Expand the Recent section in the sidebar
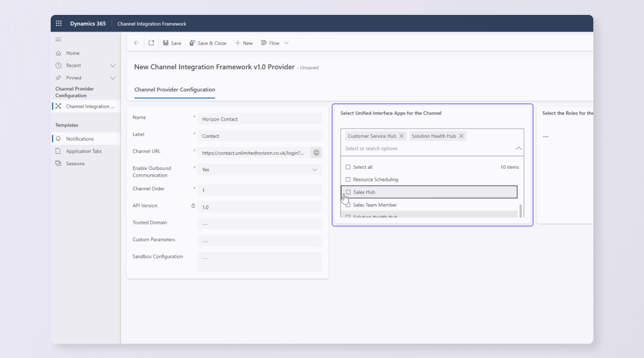The image size is (644, 358). (x=113, y=66)
